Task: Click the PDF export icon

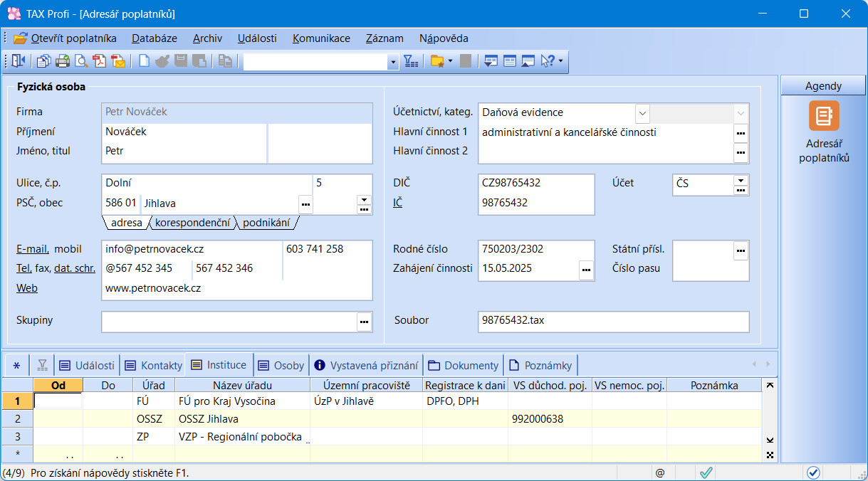Action: pyautogui.click(x=100, y=61)
